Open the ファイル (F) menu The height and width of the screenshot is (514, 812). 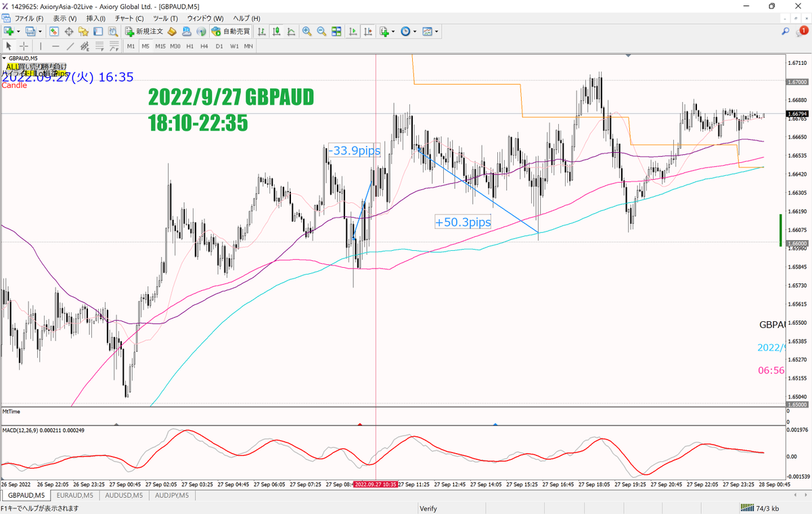pyautogui.click(x=29, y=18)
